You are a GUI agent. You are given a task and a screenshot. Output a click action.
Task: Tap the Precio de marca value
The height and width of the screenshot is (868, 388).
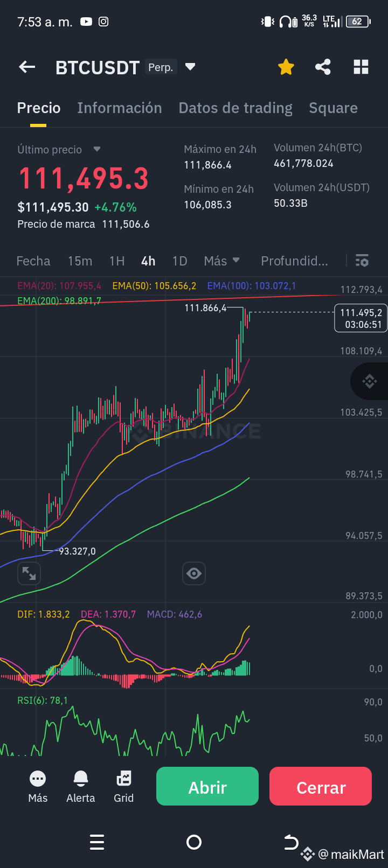[x=126, y=224]
